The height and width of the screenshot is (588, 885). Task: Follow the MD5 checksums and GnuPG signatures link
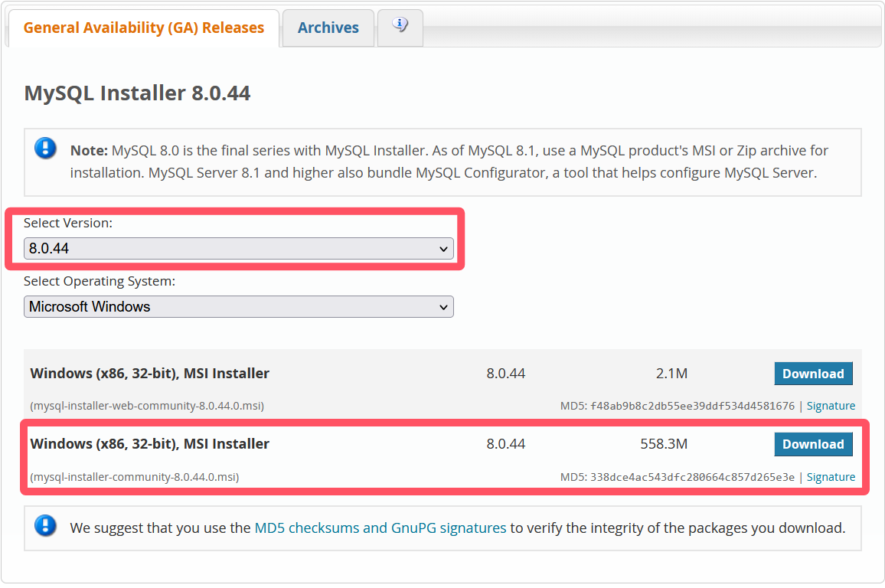point(380,528)
